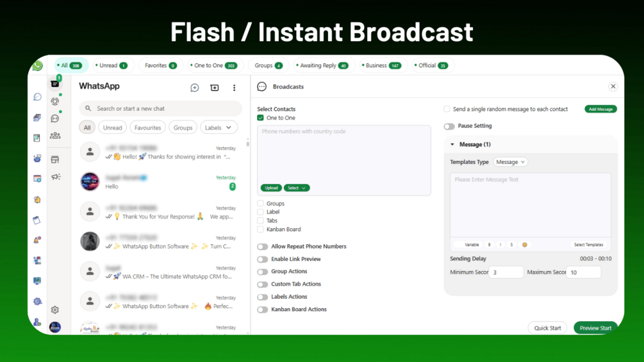This screenshot has width=644, height=362.
Task: Switch to the Unread 1 top tab
Action: coord(111,65)
